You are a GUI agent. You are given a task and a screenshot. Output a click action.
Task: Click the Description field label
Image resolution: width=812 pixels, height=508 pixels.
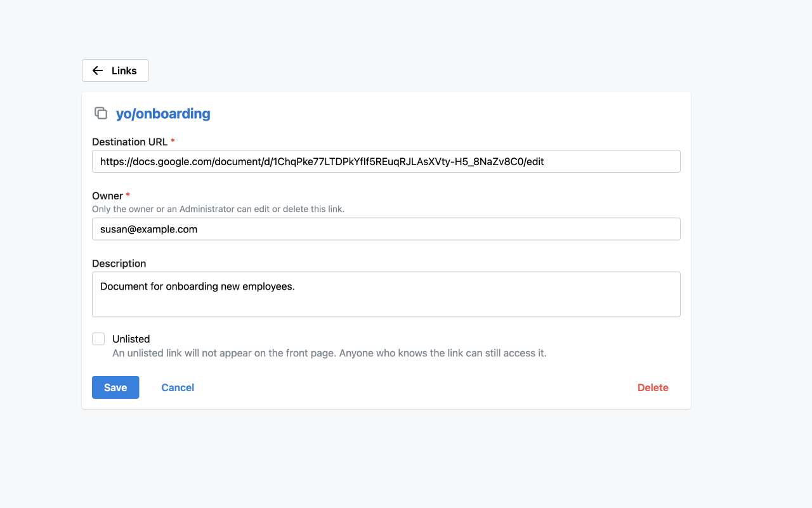tap(119, 264)
